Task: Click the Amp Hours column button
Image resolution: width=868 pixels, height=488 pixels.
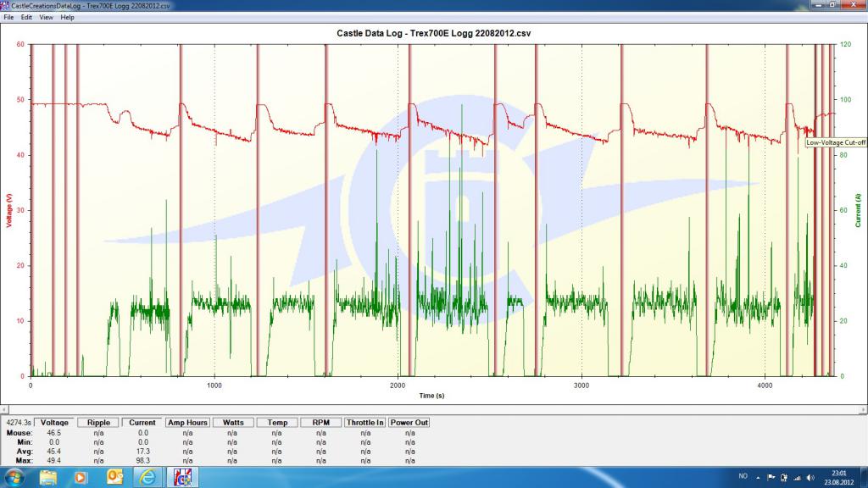Action: pos(187,422)
